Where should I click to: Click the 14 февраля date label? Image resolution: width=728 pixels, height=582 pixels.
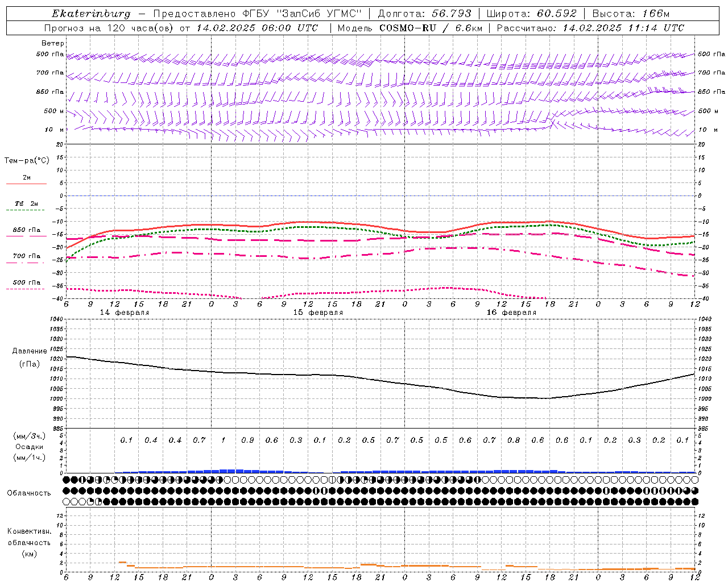pos(125,313)
